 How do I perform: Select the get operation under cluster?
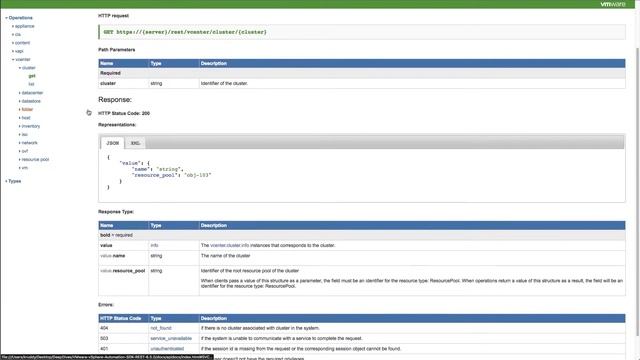tap(32, 76)
